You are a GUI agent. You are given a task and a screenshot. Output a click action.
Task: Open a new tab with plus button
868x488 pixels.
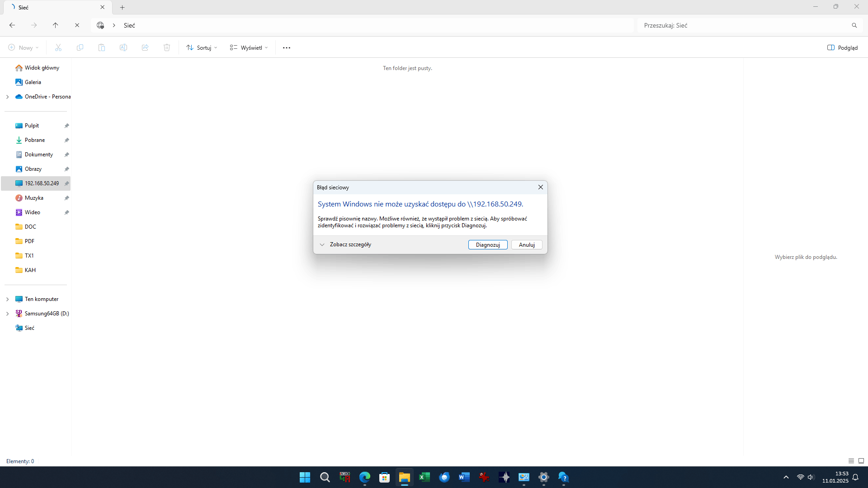tap(122, 7)
